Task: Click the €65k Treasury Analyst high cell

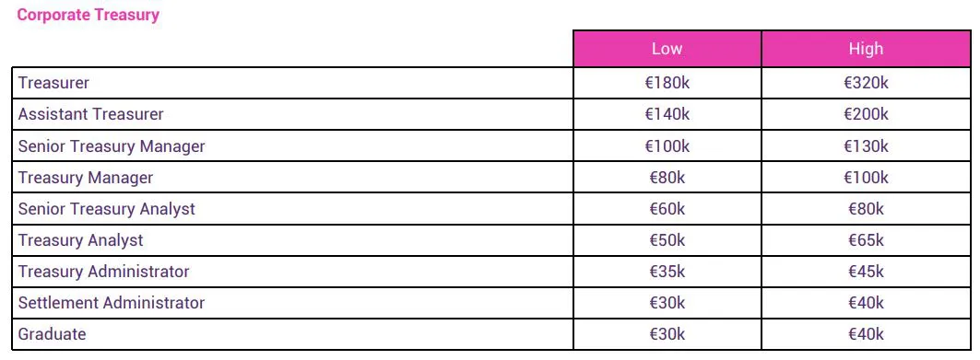Action: pos(866,240)
